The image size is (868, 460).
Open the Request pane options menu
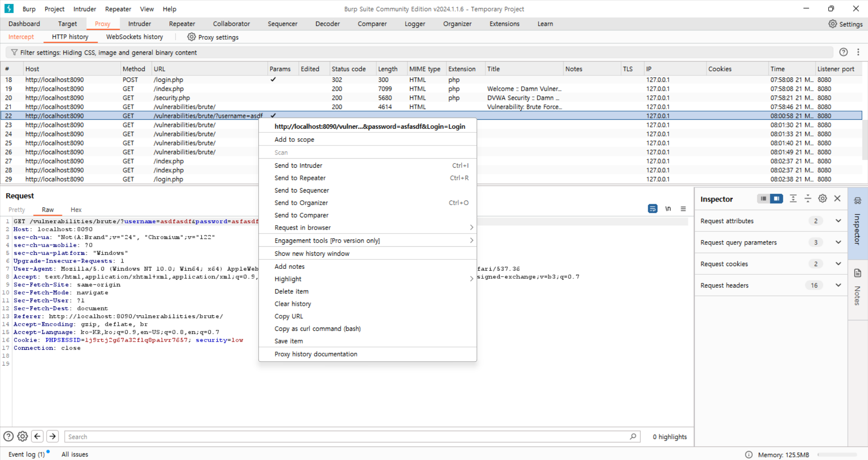683,209
